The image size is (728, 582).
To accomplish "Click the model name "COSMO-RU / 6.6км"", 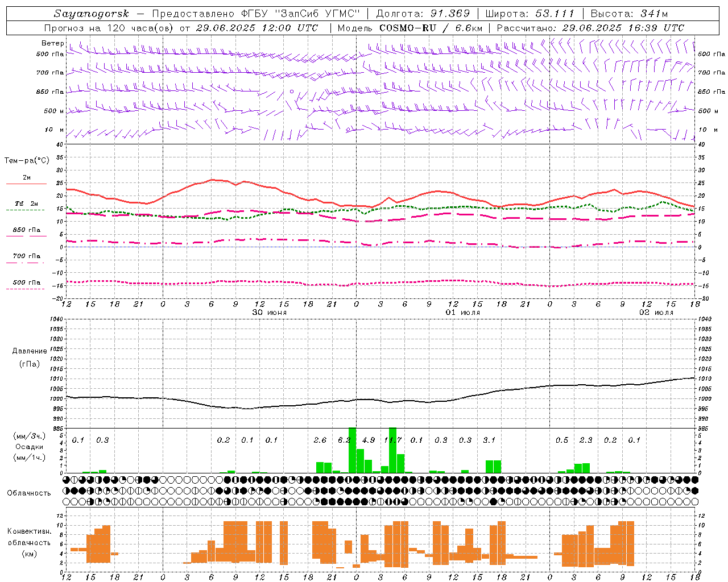I will (431, 28).
